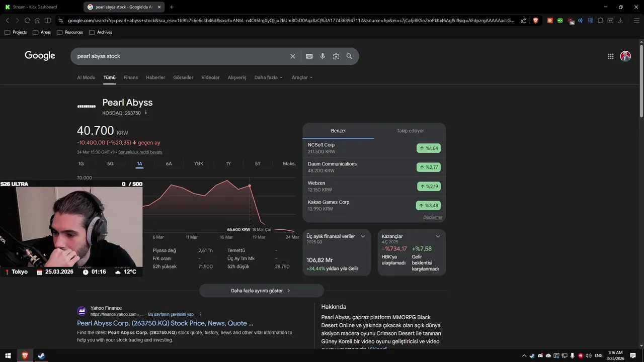The height and width of the screenshot is (362, 644).
Task: Click the extension icon with badge 16
Action: tap(571, 21)
